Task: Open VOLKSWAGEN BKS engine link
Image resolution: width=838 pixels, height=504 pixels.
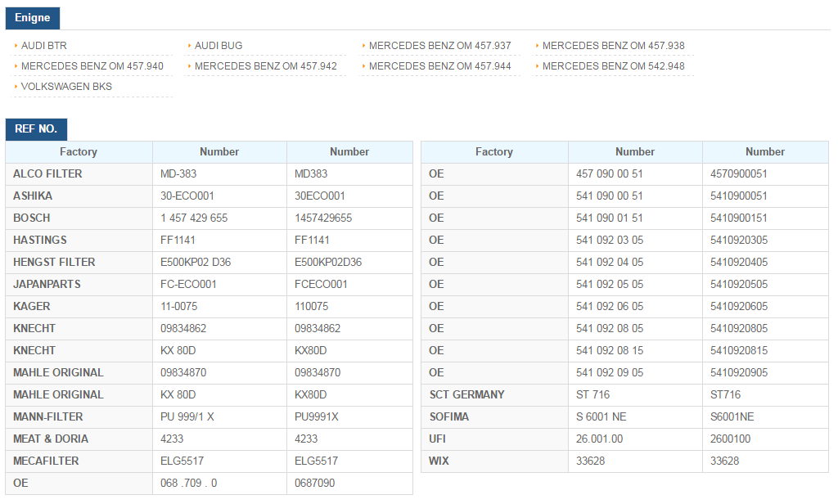Action: coord(66,87)
